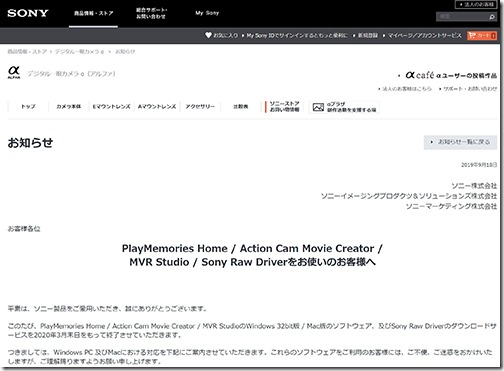Click the ソニー株式会社 text
Screen dimensions: 504x371
(474, 186)
